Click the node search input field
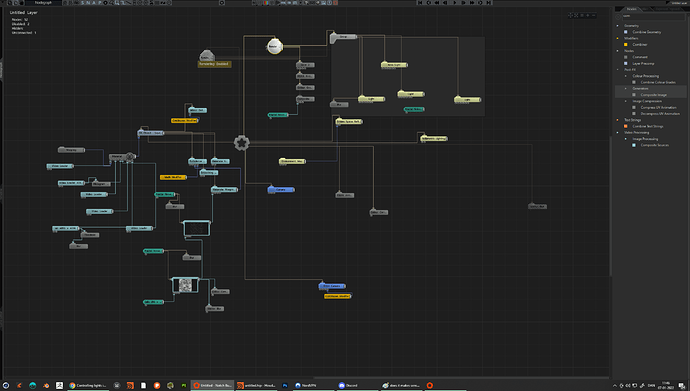This screenshot has width=690, height=391. click(653, 16)
